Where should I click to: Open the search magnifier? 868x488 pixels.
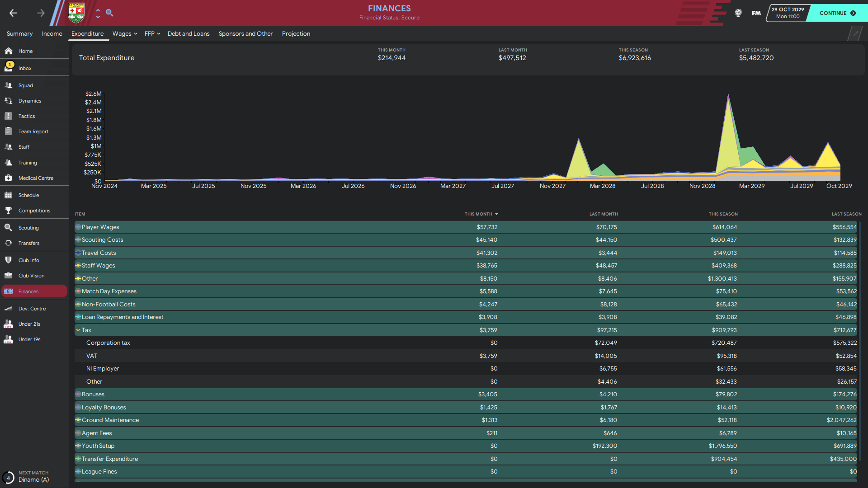coord(109,13)
